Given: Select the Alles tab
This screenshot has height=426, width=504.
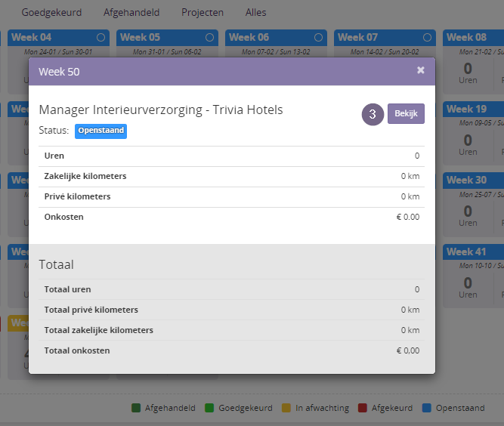Looking at the screenshot, I should click(x=255, y=12).
